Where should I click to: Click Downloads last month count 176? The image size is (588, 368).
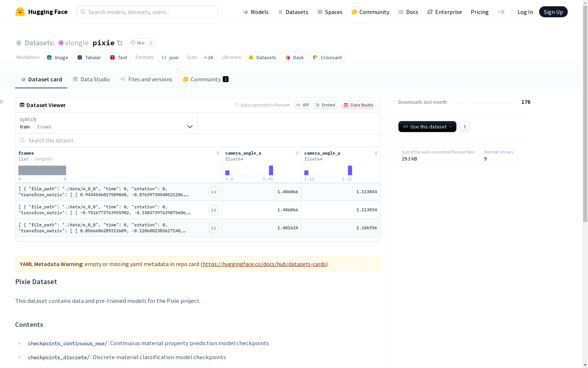tap(526, 102)
